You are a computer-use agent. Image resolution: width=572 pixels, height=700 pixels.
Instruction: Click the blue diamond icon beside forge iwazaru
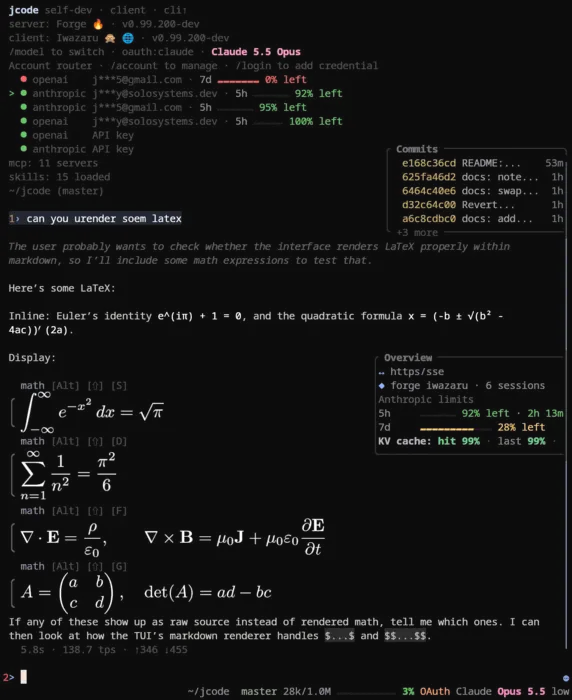click(x=381, y=385)
